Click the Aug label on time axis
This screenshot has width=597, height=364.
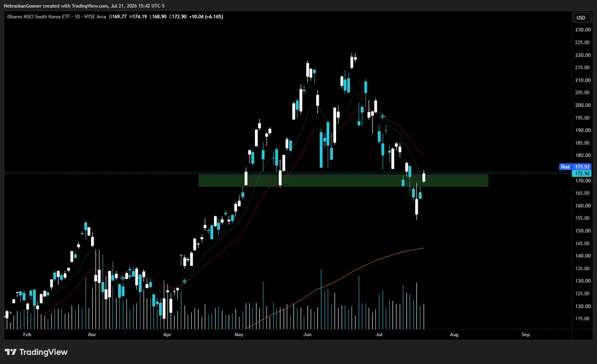click(x=454, y=335)
